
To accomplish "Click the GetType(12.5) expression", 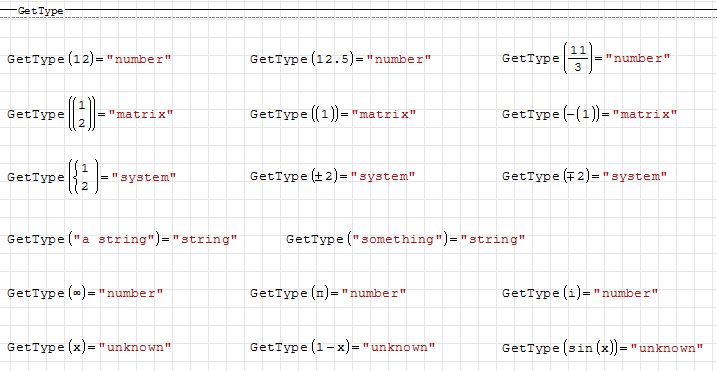I will click(x=341, y=59).
